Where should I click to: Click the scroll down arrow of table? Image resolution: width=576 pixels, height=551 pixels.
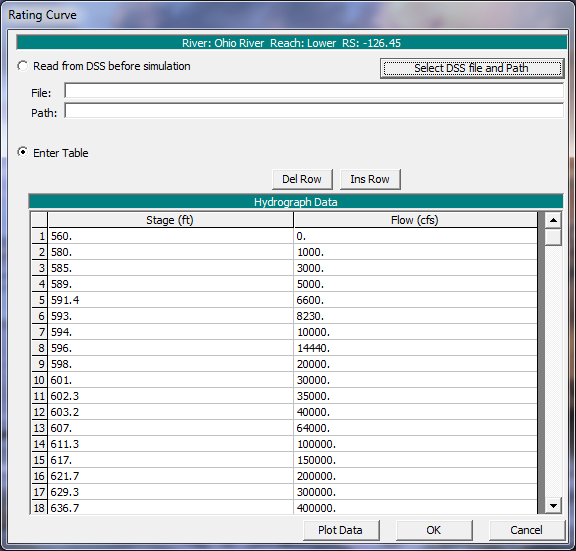[x=553, y=506]
